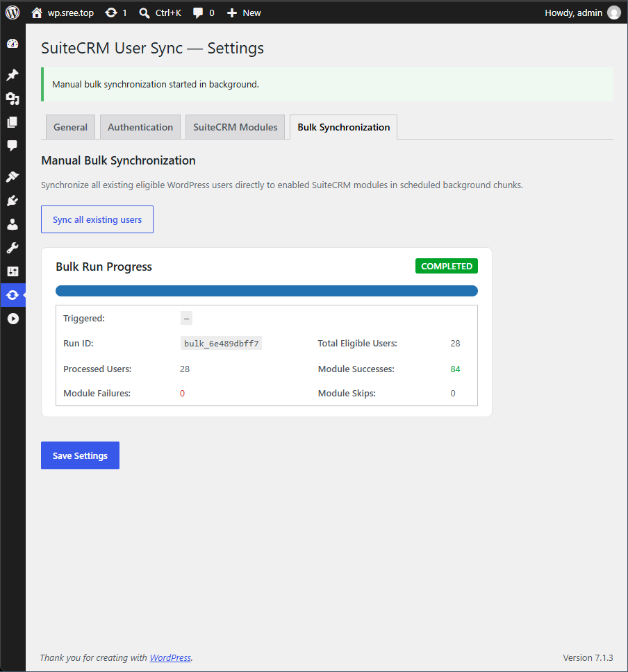This screenshot has width=628, height=672.
Task: Open the Tools wrench sidebar icon
Action: (x=13, y=248)
